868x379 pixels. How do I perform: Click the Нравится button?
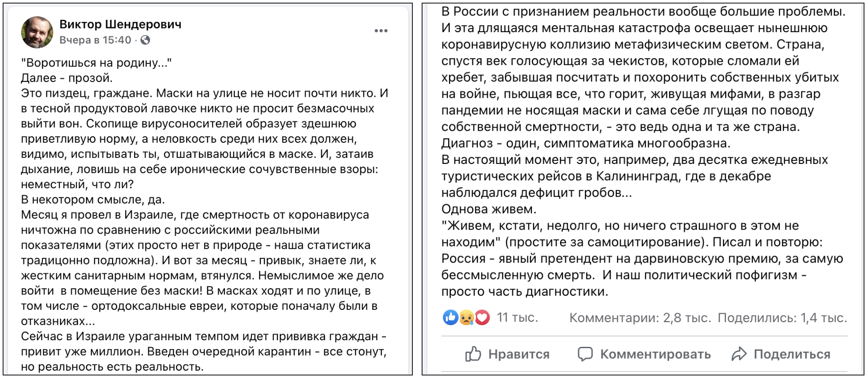(507, 354)
